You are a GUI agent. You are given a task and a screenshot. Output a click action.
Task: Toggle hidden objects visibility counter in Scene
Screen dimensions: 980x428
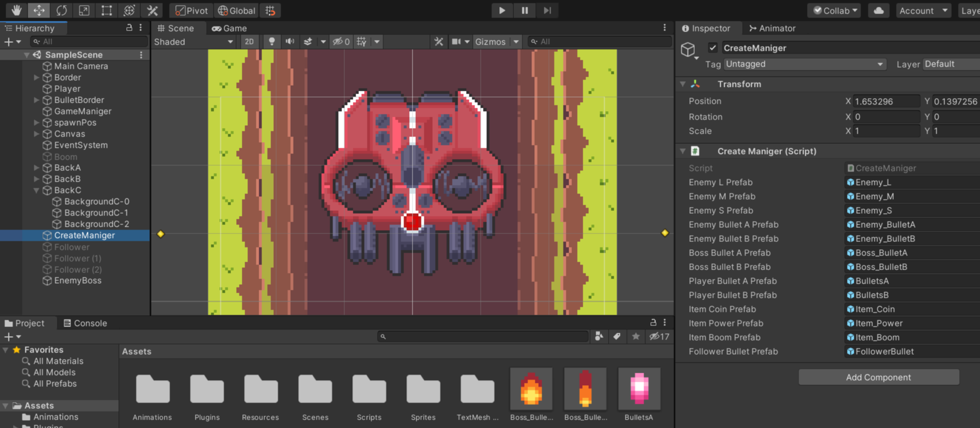[342, 42]
